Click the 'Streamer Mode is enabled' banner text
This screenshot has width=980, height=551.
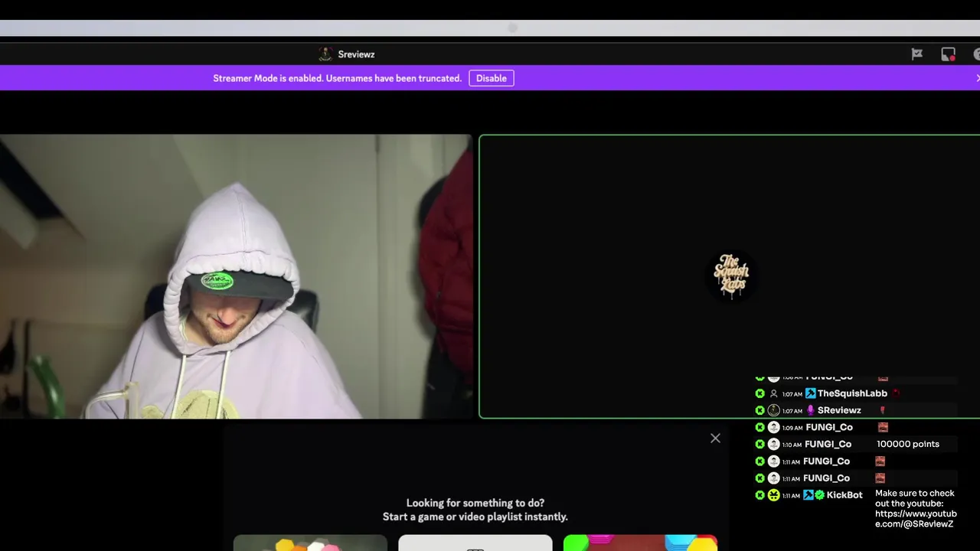click(338, 78)
